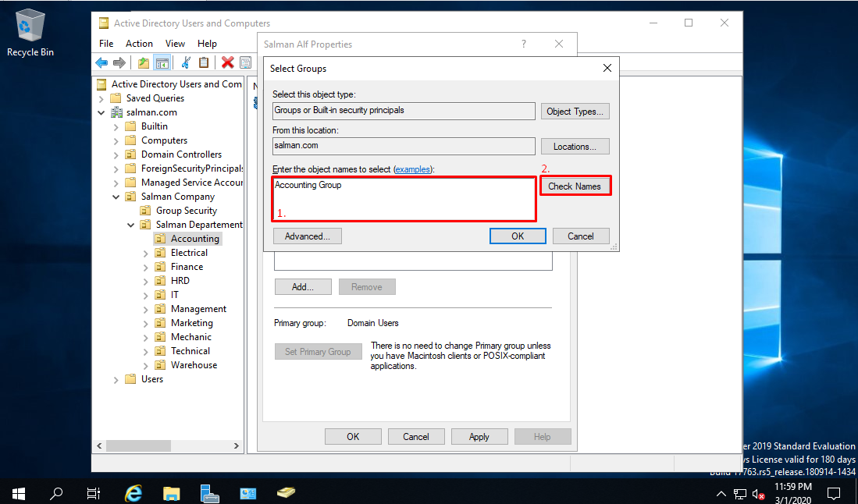Select the Marketing OU
Viewport: 858px width, 504px height.
[x=184, y=323]
